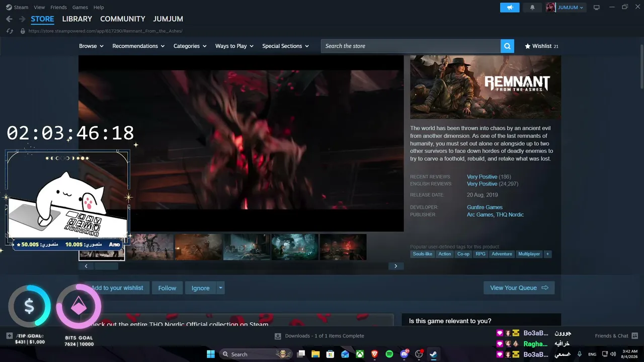644x362 pixels.
Task: Click the store search magnifier button
Action: [x=507, y=46]
